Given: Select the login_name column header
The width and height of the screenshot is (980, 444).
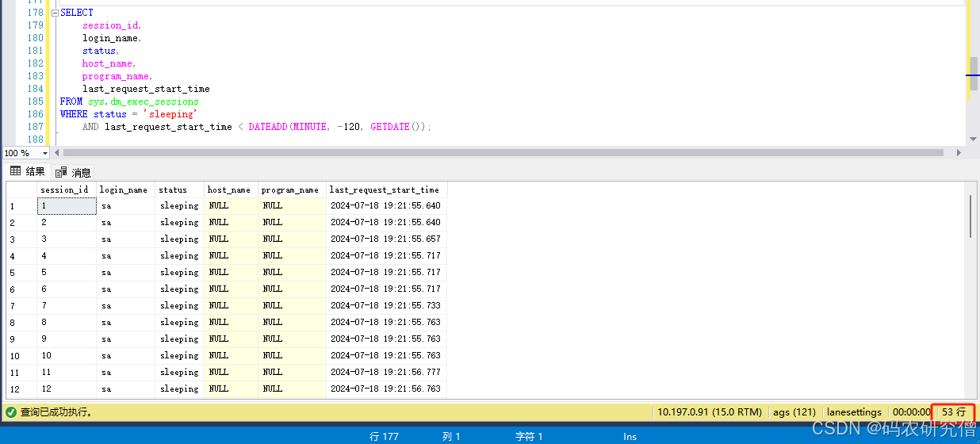Looking at the screenshot, I should click(125, 189).
